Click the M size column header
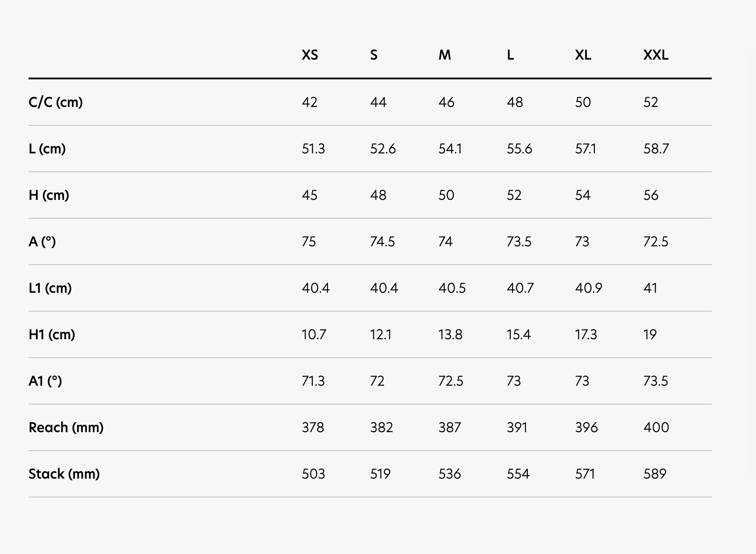Image resolution: width=756 pixels, height=554 pixels. point(445,55)
